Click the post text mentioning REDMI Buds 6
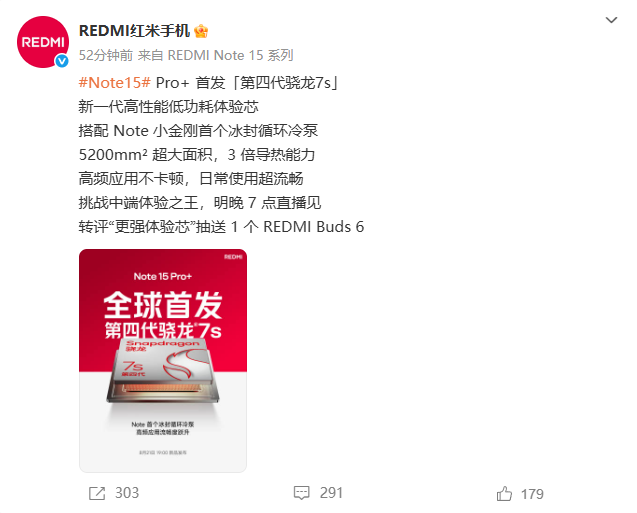The image size is (637, 513). (221, 227)
